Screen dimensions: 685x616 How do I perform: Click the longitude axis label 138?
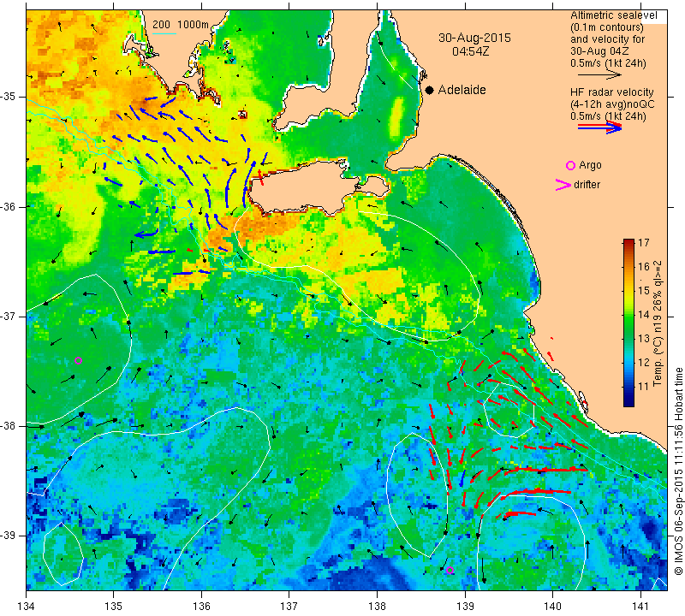(377, 607)
